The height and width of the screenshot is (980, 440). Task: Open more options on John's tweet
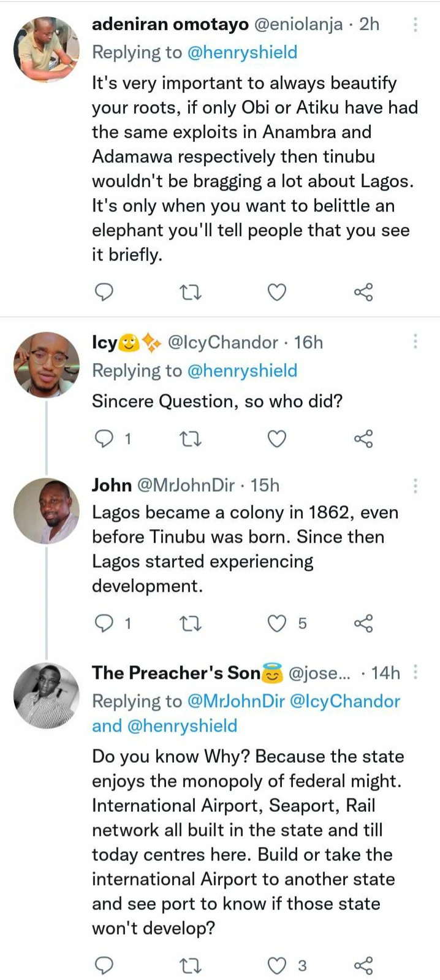coord(415,486)
